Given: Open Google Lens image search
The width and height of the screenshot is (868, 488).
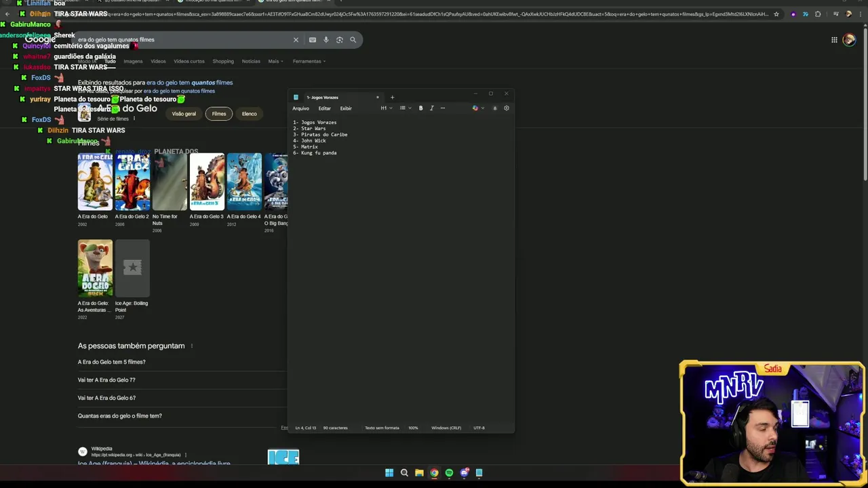Looking at the screenshot, I should tap(340, 40).
